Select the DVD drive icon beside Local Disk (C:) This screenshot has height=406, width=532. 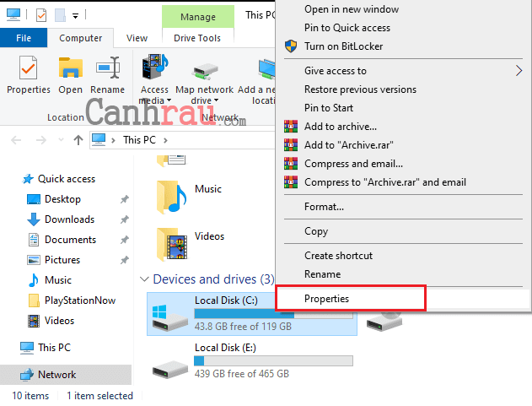click(x=384, y=322)
